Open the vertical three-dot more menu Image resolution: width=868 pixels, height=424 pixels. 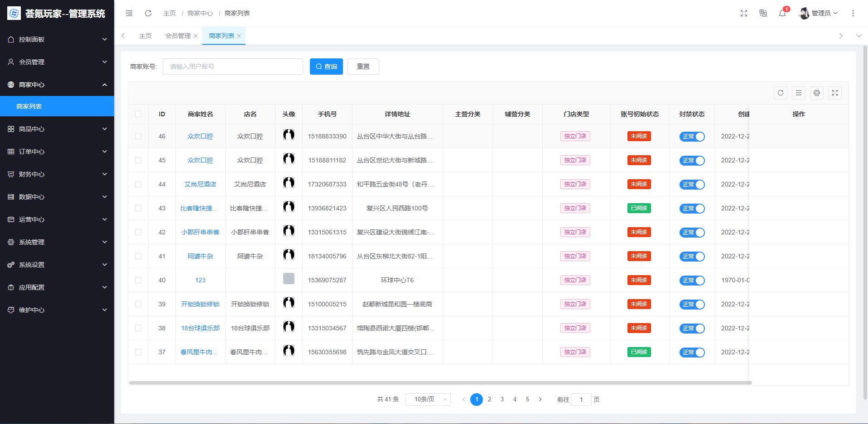click(x=853, y=13)
